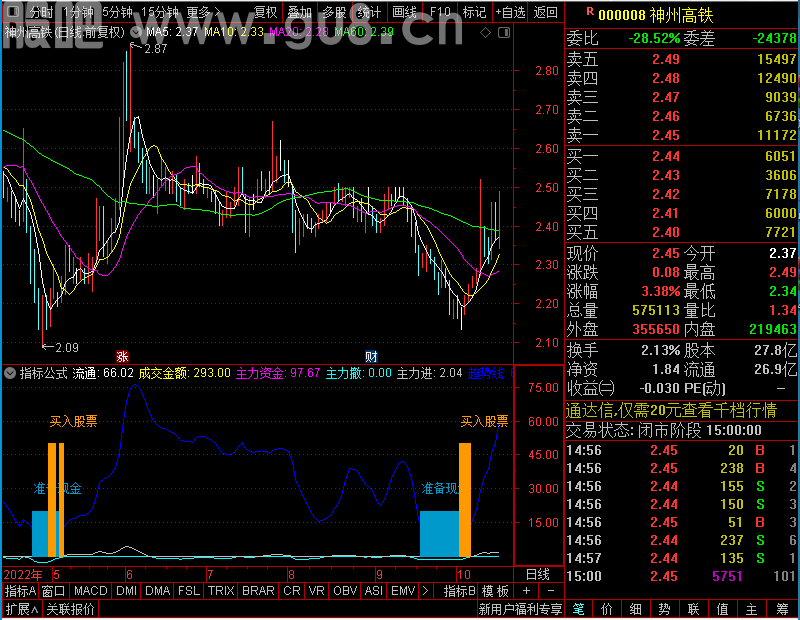The width and height of the screenshot is (800, 620).
Task: Switch to the OBV indicator
Action: point(345,591)
